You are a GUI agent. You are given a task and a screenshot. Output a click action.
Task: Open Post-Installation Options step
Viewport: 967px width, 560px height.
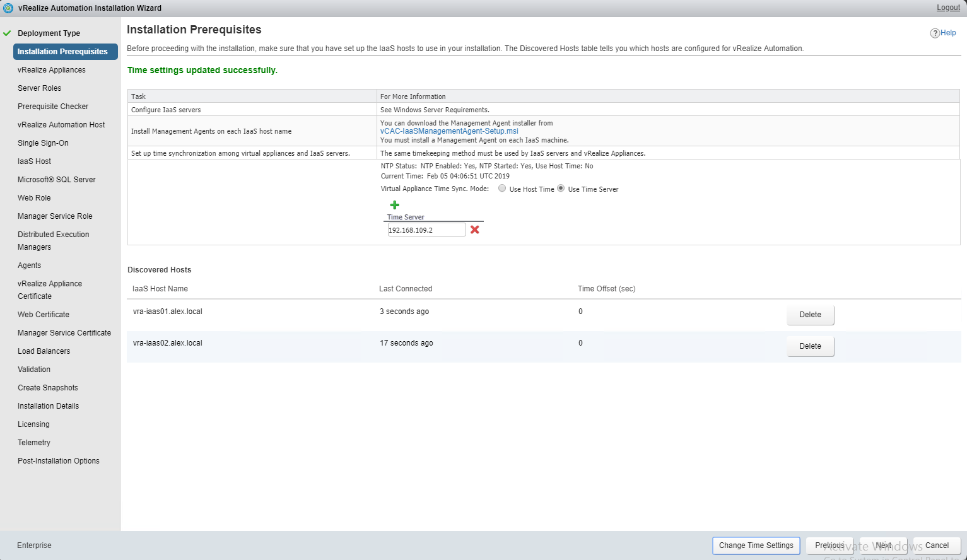click(59, 461)
